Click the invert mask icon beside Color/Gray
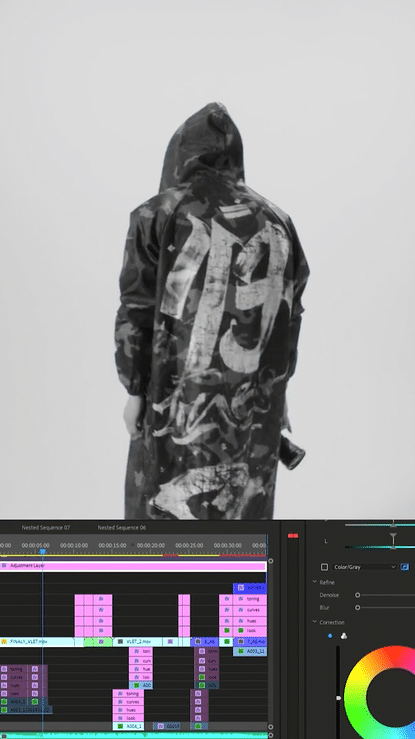 [405, 567]
